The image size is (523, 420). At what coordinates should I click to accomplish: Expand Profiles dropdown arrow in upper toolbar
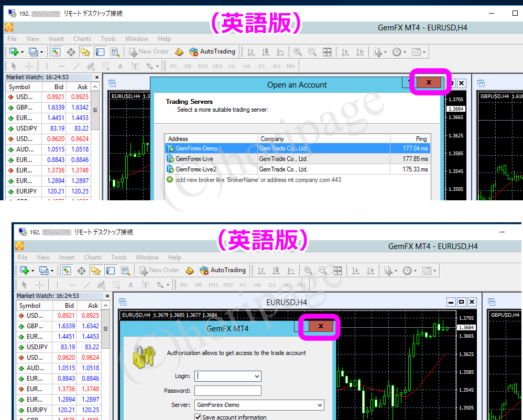[x=41, y=52]
